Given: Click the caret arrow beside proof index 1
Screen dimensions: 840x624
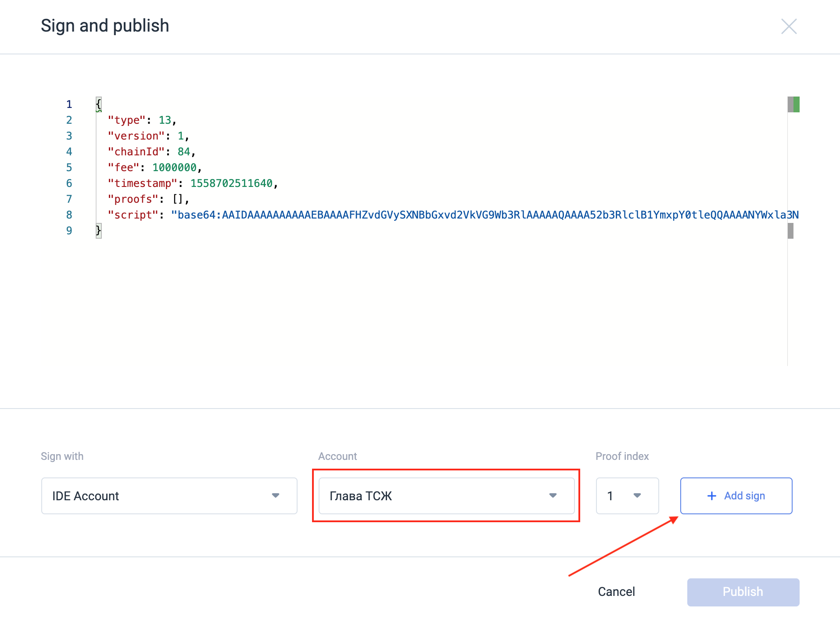Looking at the screenshot, I should click(x=637, y=495).
